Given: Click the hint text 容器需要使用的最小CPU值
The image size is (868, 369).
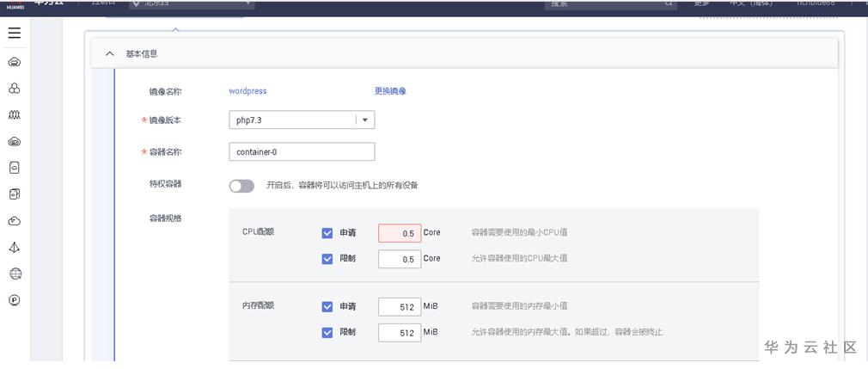Looking at the screenshot, I should tap(519, 233).
